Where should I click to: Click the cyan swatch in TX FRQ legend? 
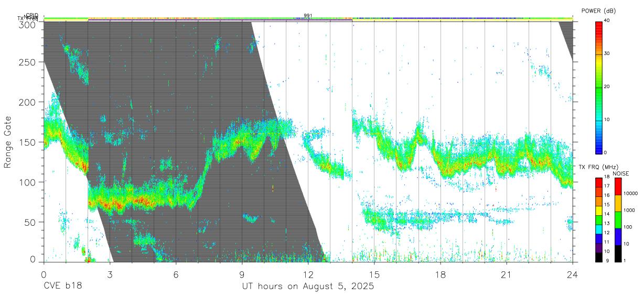pyautogui.click(x=599, y=229)
